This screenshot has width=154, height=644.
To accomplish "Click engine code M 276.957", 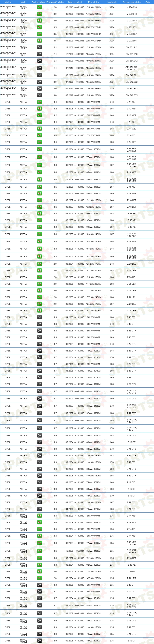I will [132, 34].
